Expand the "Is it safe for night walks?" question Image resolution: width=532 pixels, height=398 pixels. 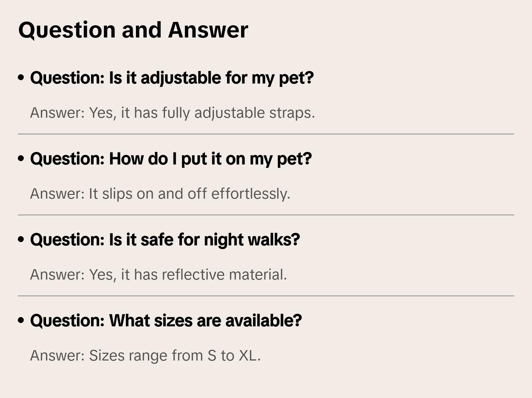165,240
